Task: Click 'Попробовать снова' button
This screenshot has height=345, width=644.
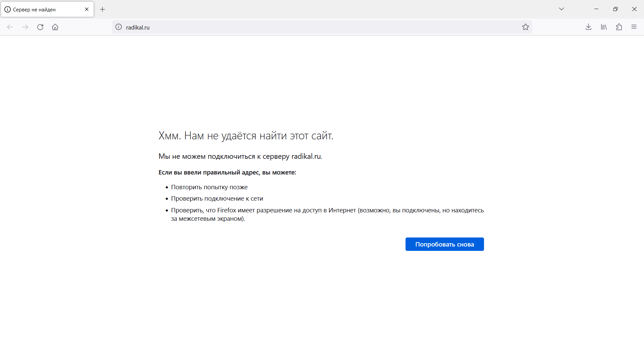Action: click(444, 244)
